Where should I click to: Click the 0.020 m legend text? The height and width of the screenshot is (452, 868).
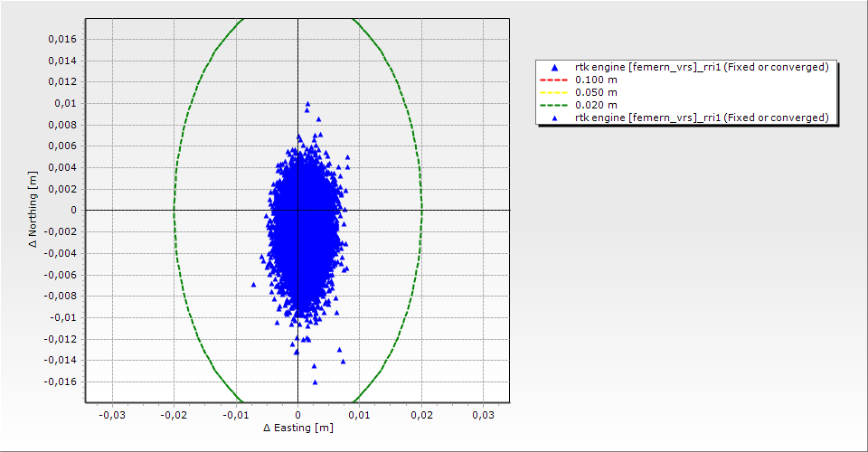click(x=596, y=105)
